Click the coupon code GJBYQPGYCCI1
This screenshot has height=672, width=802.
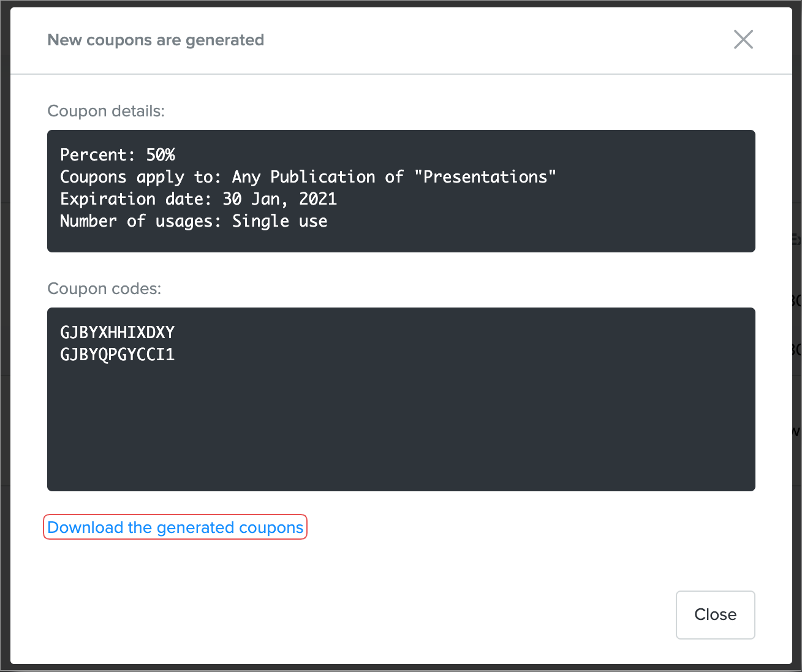pos(117,355)
